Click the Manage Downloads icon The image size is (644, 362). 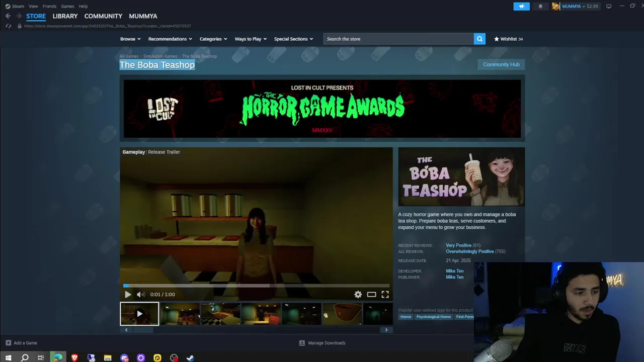(302, 343)
